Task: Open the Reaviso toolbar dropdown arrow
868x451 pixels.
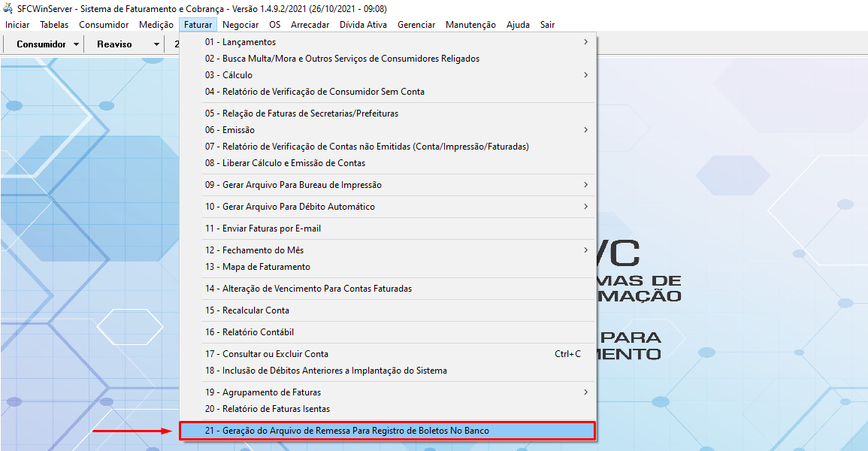Action: (x=156, y=44)
